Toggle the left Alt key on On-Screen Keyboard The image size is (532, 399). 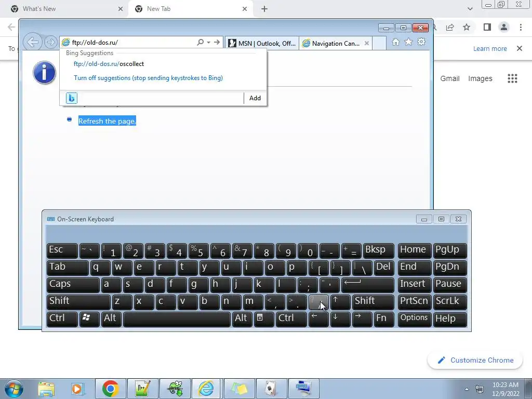(x=112, y=320)
